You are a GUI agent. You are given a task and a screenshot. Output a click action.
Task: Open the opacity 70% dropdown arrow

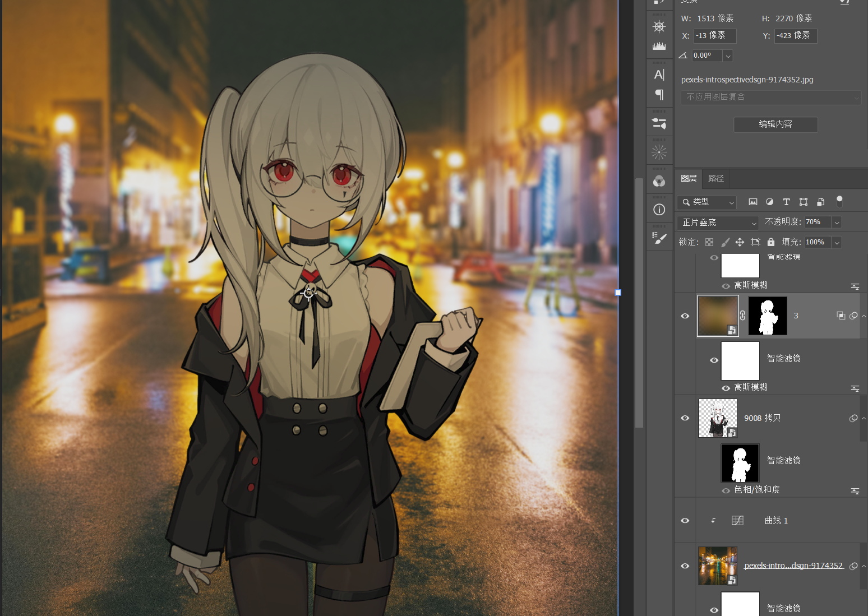tap(837, 223)
